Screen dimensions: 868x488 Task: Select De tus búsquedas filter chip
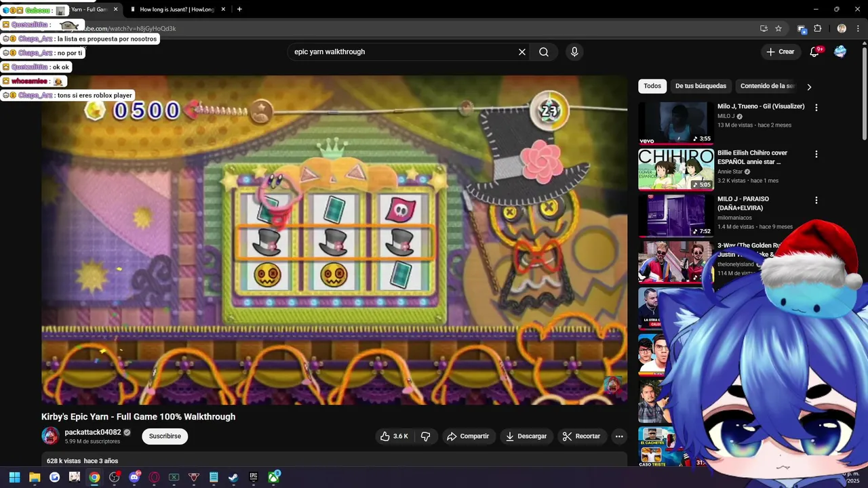701,86
